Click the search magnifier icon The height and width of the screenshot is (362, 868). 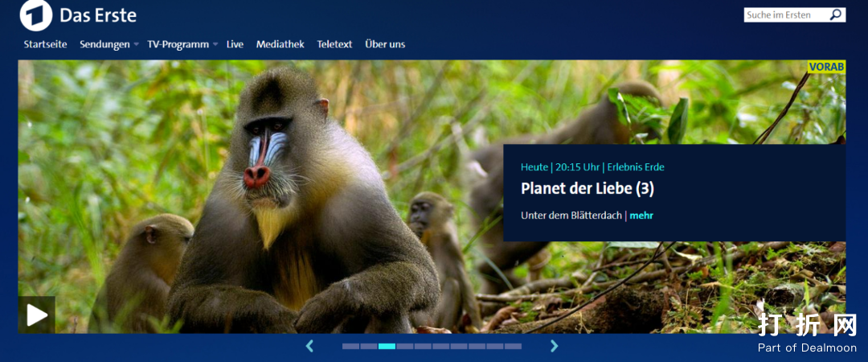(836, 14)
